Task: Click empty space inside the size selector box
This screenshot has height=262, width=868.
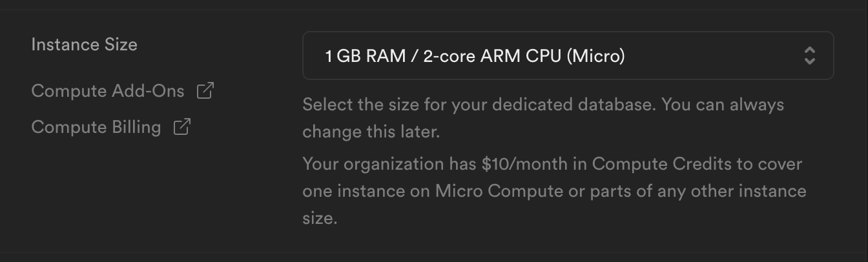Action: coord(710,55)
